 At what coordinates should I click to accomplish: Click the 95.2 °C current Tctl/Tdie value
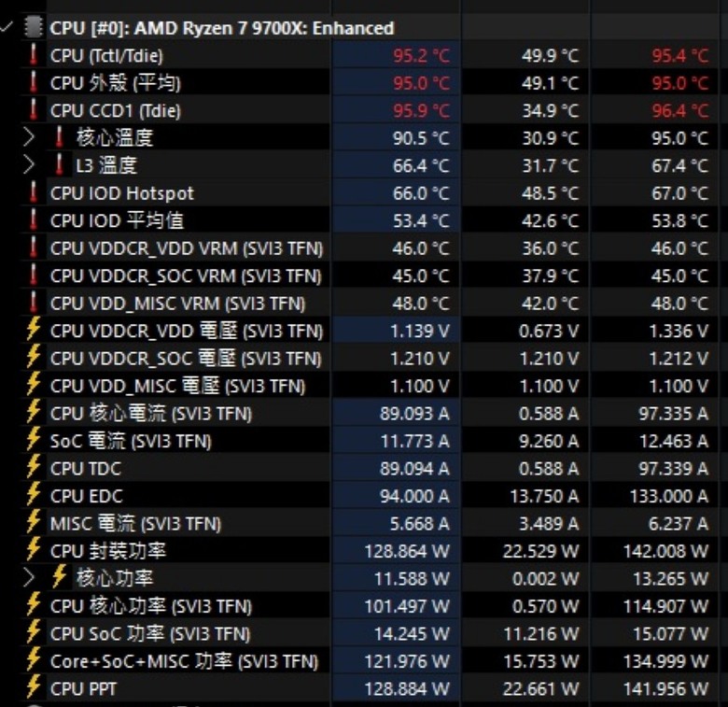(421, 56)
